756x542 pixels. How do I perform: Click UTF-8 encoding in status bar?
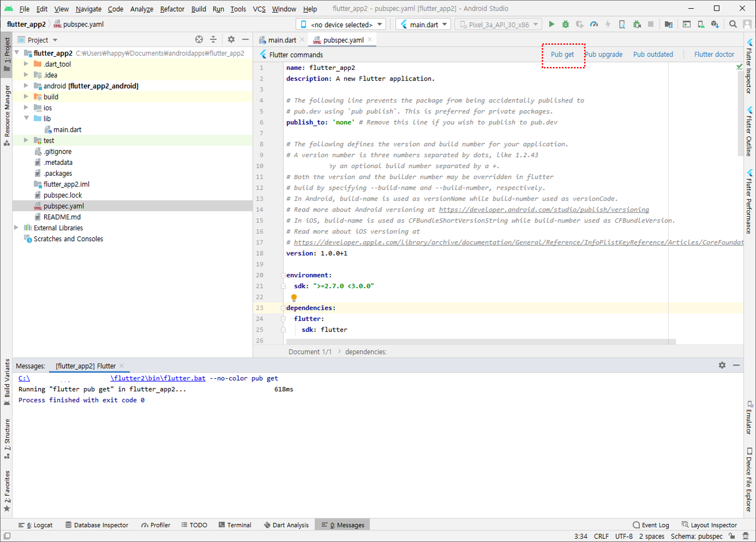click(624, 536)
